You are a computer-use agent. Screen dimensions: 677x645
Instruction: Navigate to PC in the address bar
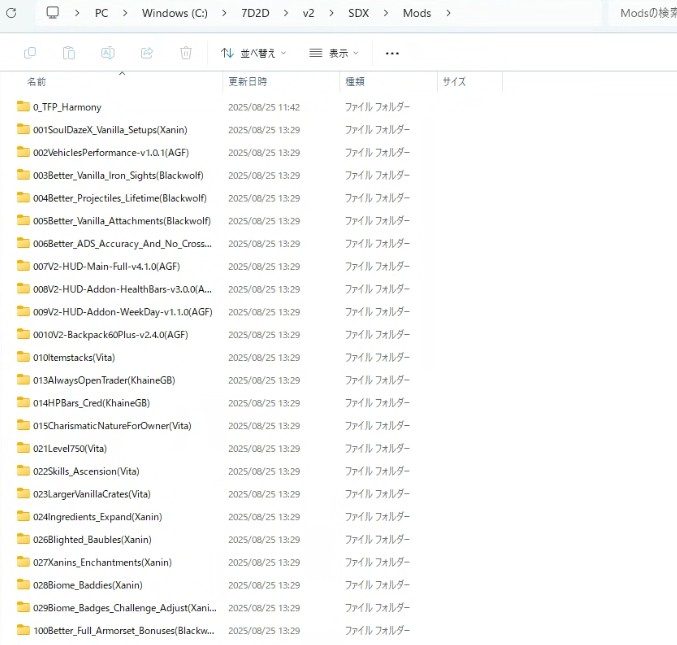(x=101, y=13)
